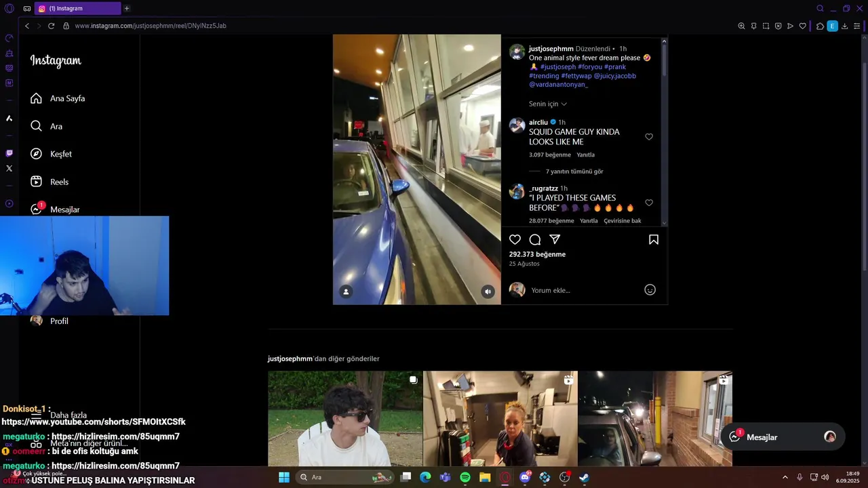
Task: Open the zoom magnifier icon in address bar
Action: (741, 26)
